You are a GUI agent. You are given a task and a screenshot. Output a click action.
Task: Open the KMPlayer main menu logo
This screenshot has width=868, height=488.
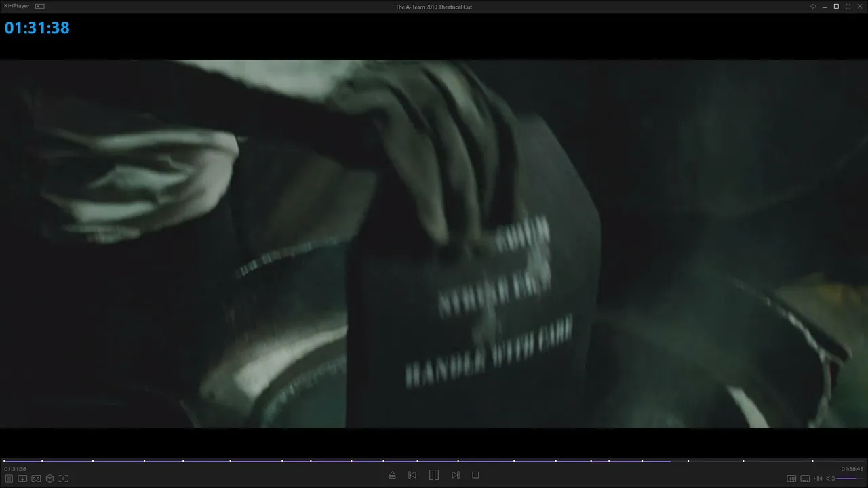(17, 6)
